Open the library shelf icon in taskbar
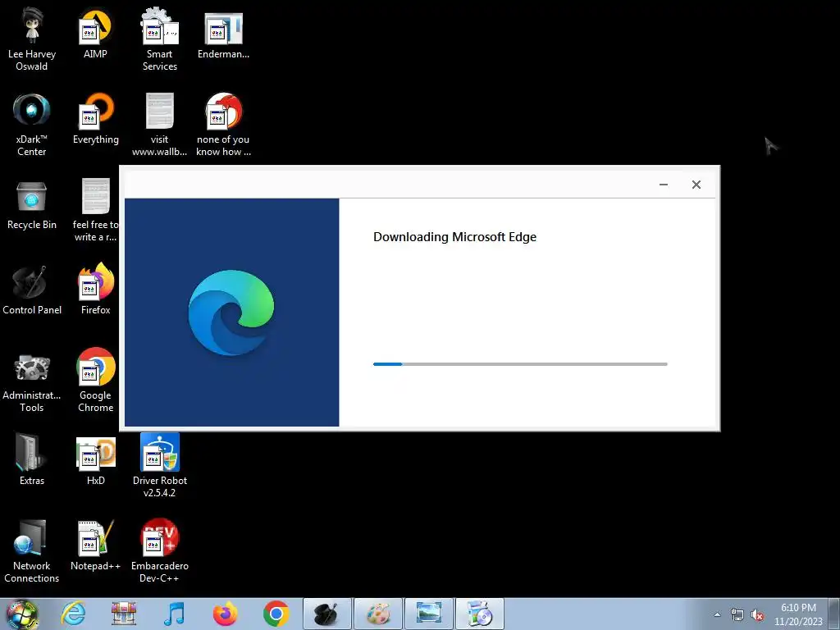Image resolution: width=840 pixels, height=630 pixels. coord(124,614)
